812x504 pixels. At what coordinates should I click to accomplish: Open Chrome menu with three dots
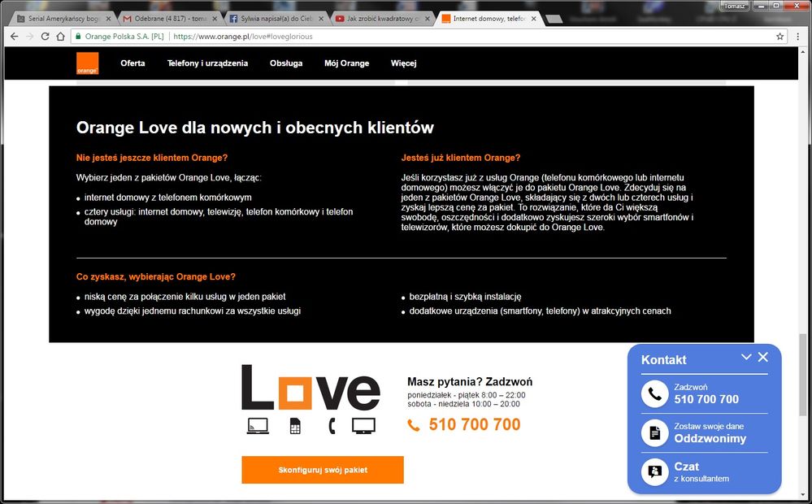point(797,37)
